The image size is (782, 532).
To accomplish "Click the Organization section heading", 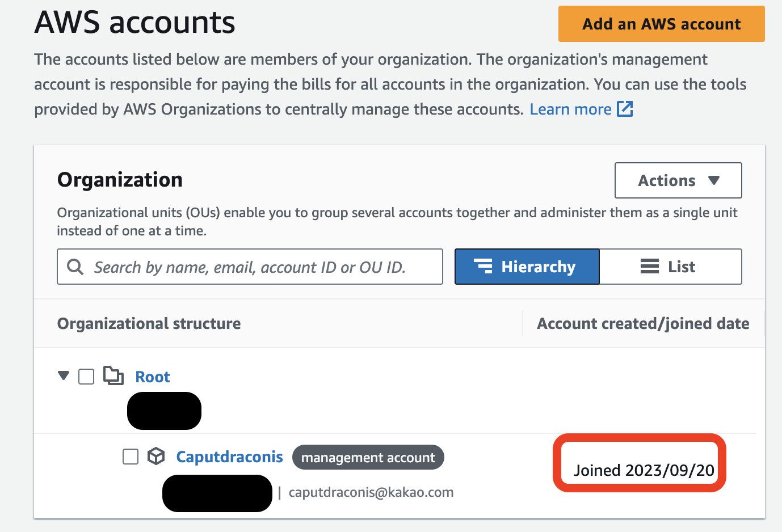I will coord(120,180).
